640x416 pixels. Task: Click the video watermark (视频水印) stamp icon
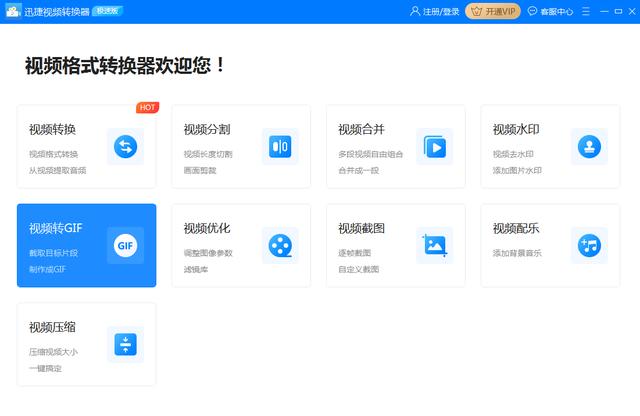click(589, 147)
